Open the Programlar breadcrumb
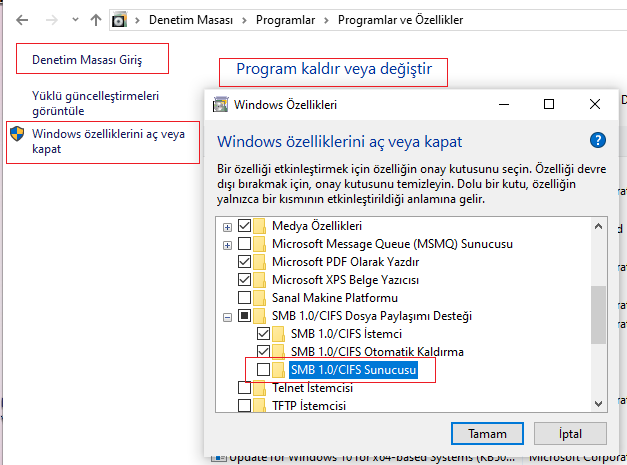Image resolution: width=627 pixels, height=465 pixels. [286, 20]
